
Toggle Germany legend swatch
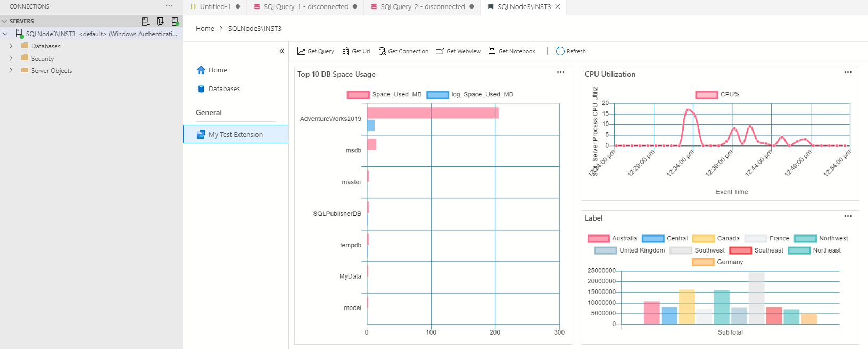[x=703, y=262]
